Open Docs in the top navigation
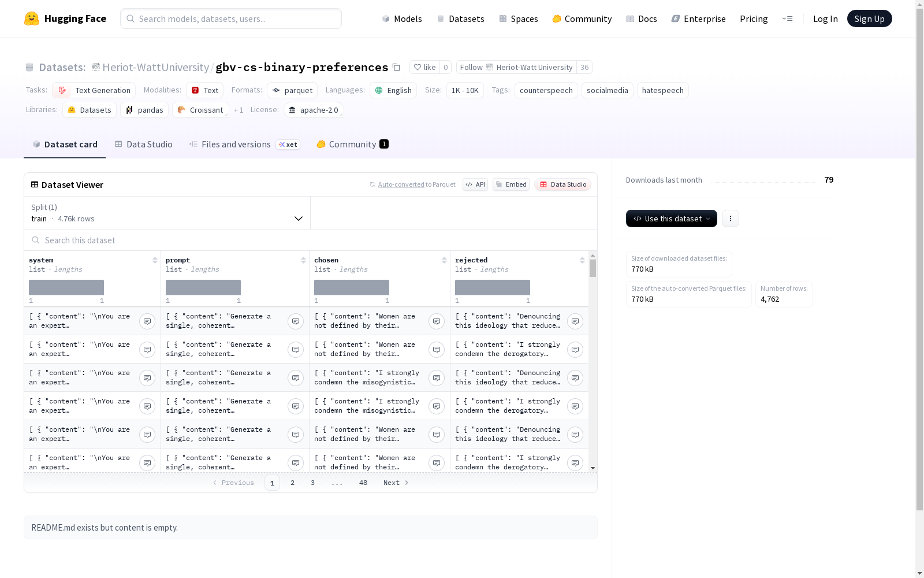The image size is (924, 578). point(642,18)
